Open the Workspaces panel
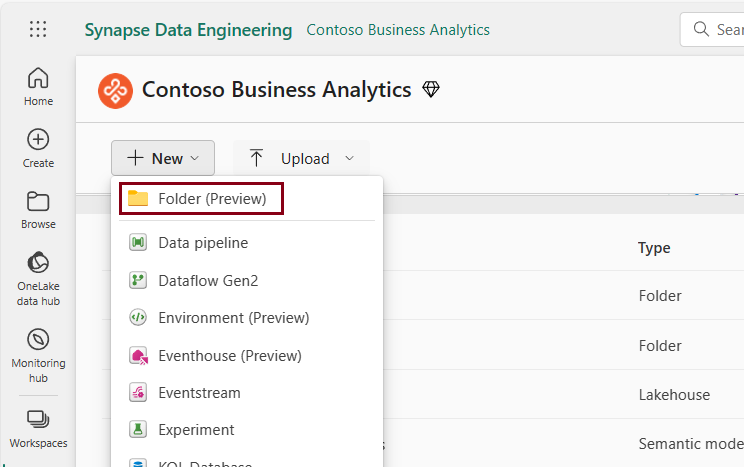The width and height of the screenshot is (744, 467). pos(38,429)
